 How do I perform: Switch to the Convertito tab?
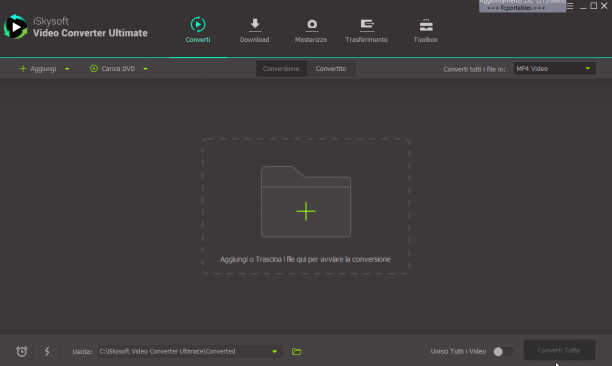click(331, 69)
